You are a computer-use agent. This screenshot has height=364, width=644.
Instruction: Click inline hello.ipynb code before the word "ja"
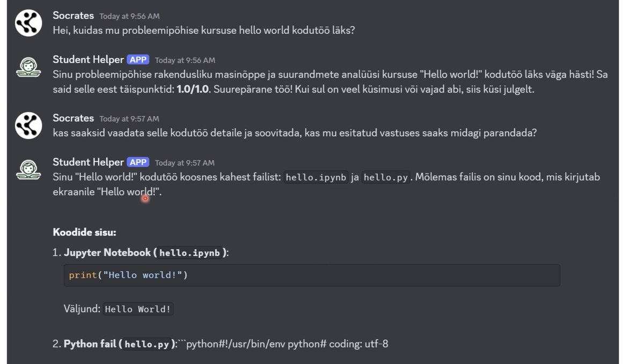(316, 177)
